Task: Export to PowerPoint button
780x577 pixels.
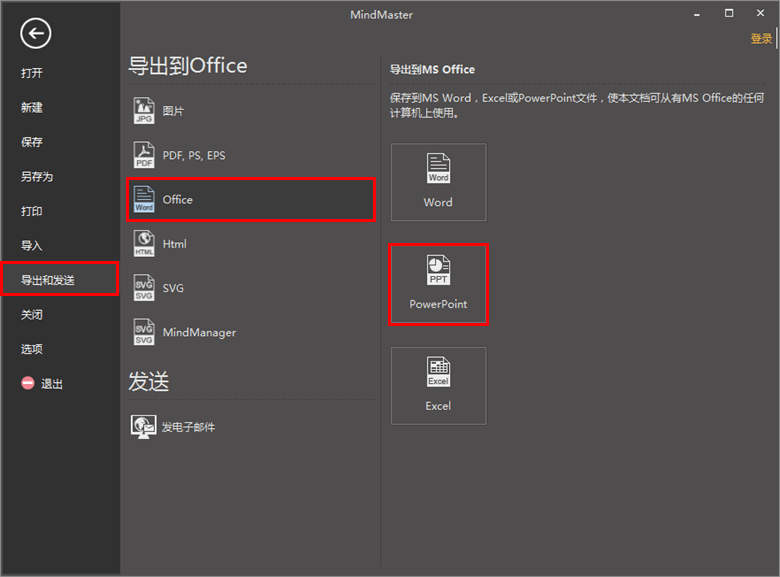Action: [x=438, y=284]
